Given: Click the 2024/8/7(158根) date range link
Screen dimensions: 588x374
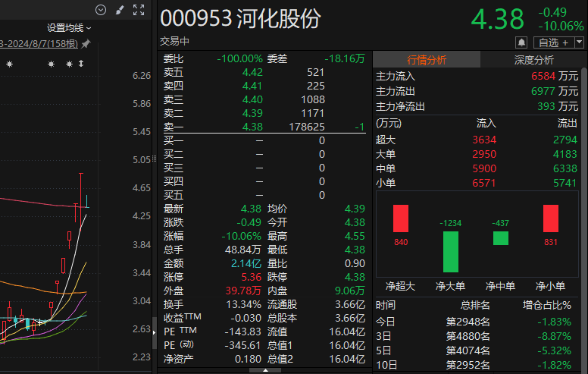Looking at the screenshot, I should pos(39,43).
